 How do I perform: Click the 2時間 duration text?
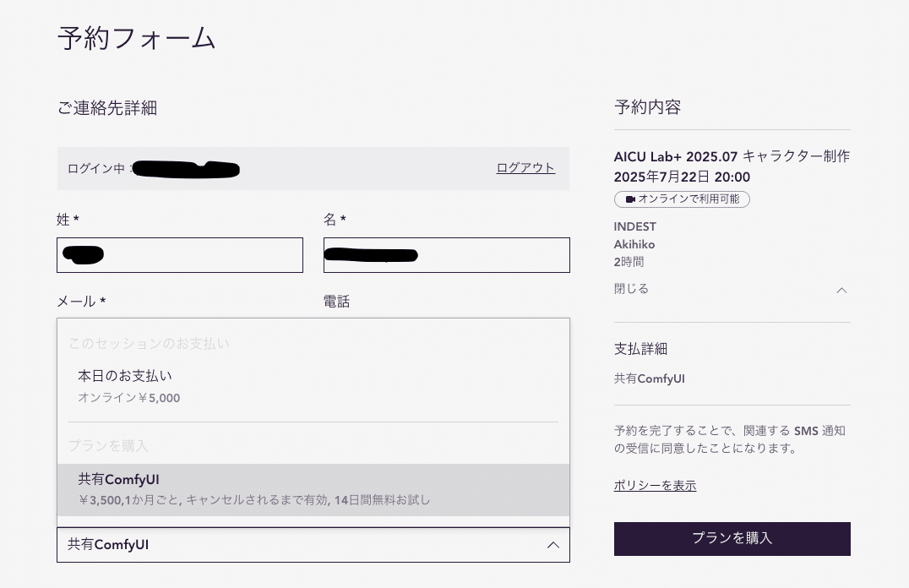point(629,262)
